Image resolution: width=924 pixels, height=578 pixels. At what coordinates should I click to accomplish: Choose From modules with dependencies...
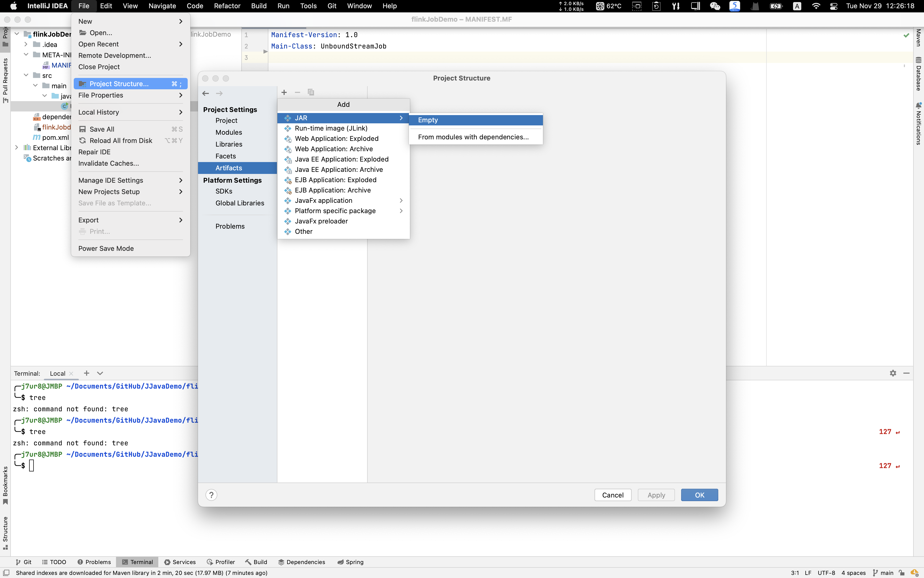tap(476, 137)
